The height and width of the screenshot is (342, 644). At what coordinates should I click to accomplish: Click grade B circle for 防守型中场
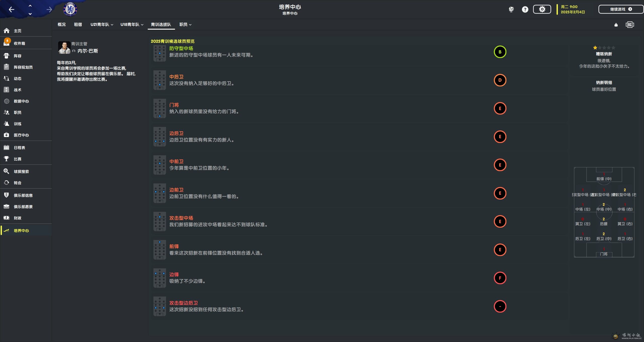coord(500,52)
